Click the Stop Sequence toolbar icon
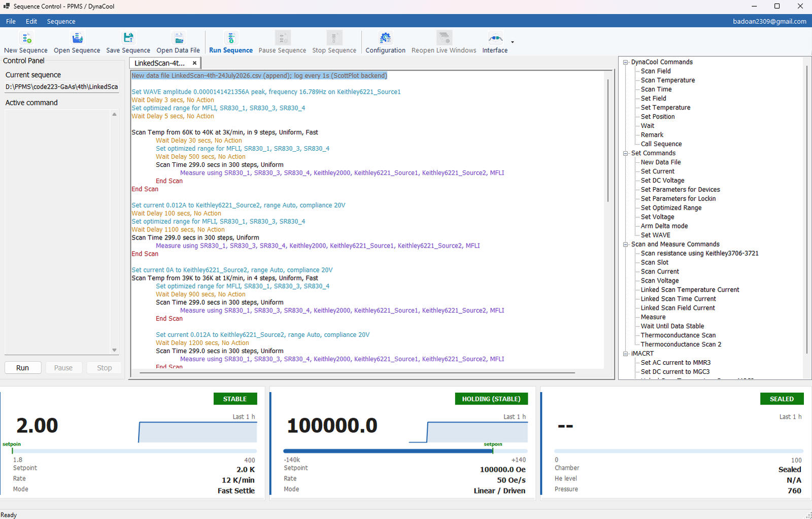 334,38
